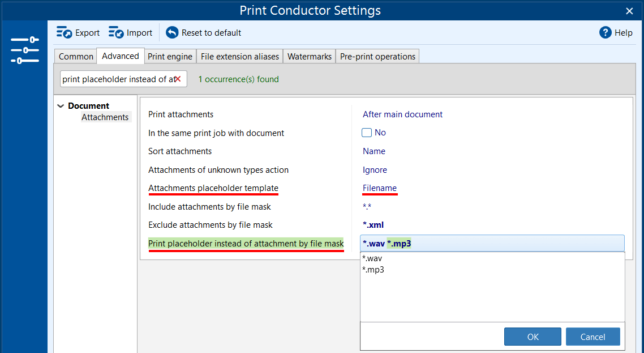The height and width of the screenshot is (353, 644).
Task: Click the Export icon in toolbar
Action: coord(65,32)
